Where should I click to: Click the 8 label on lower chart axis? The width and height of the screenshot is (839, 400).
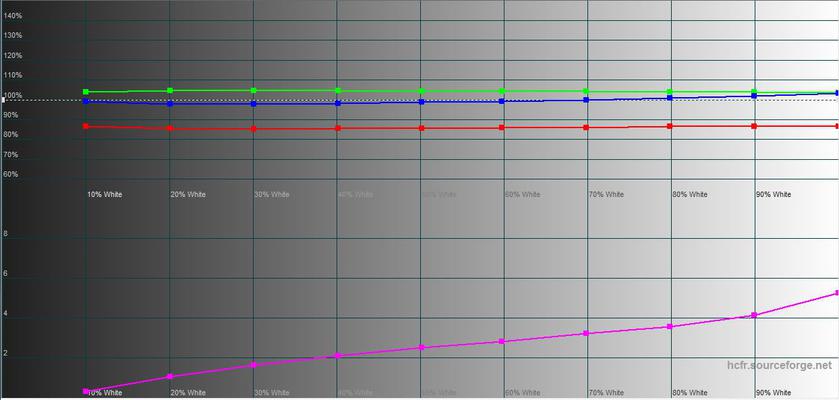tap(6, 234)
